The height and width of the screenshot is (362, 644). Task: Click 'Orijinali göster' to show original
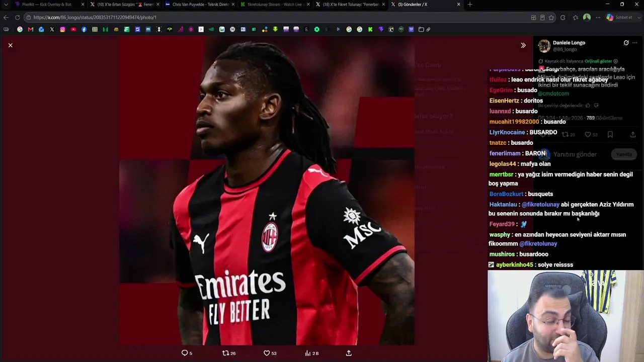pyautogui.click(x=598, y=61)
